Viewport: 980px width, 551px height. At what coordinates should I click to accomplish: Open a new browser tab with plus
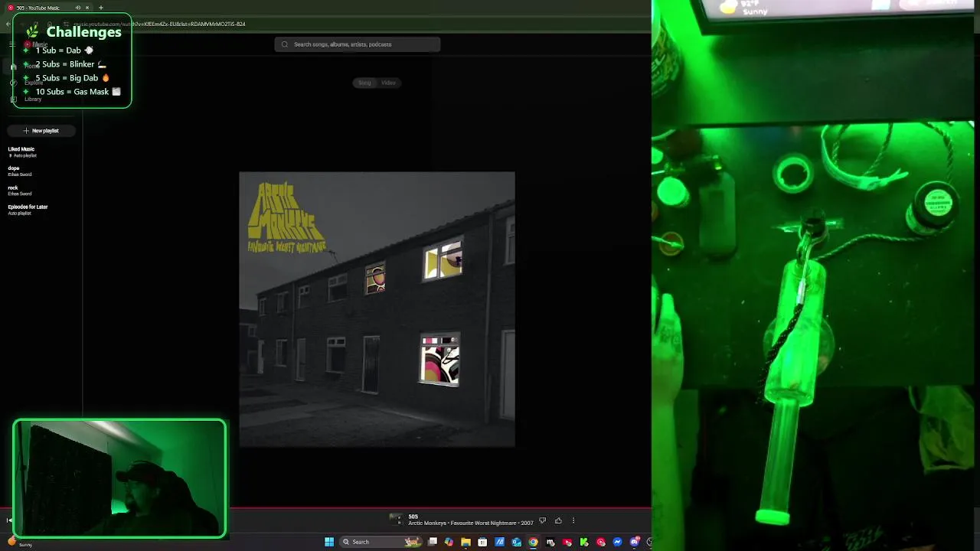point(100,8)
